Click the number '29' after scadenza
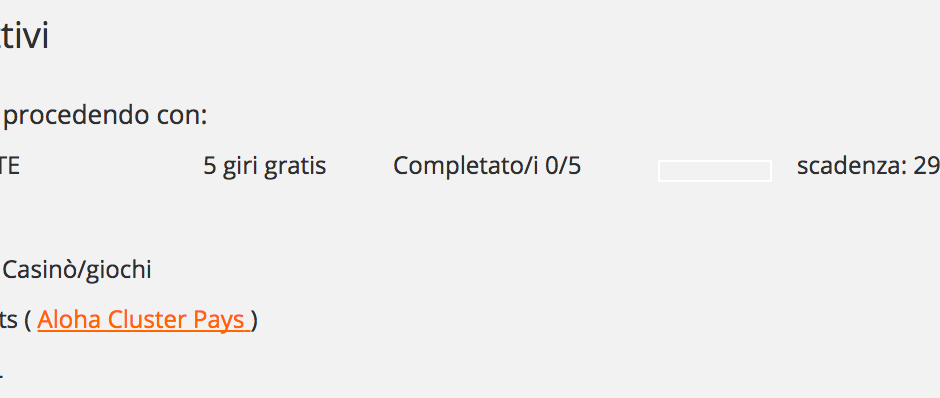This screenshot has width=940, height=398. coord(926,166)
